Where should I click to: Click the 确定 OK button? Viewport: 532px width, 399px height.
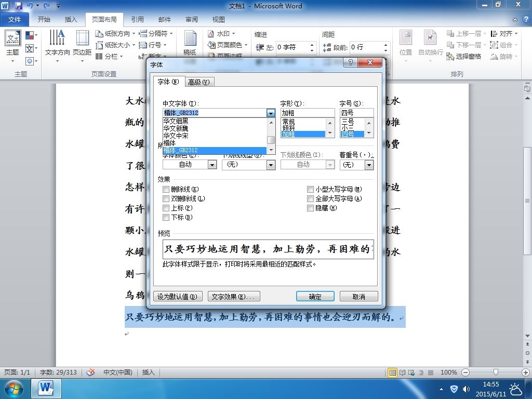315,297
